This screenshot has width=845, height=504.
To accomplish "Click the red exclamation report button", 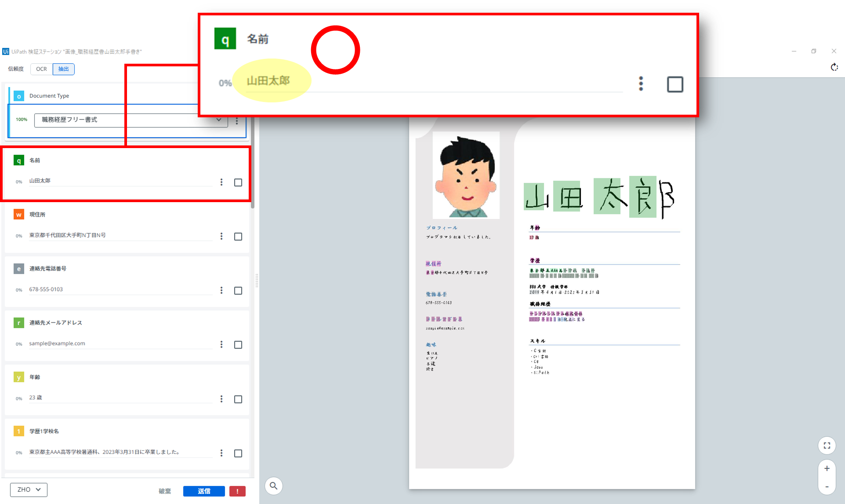I will pos(237,491).
